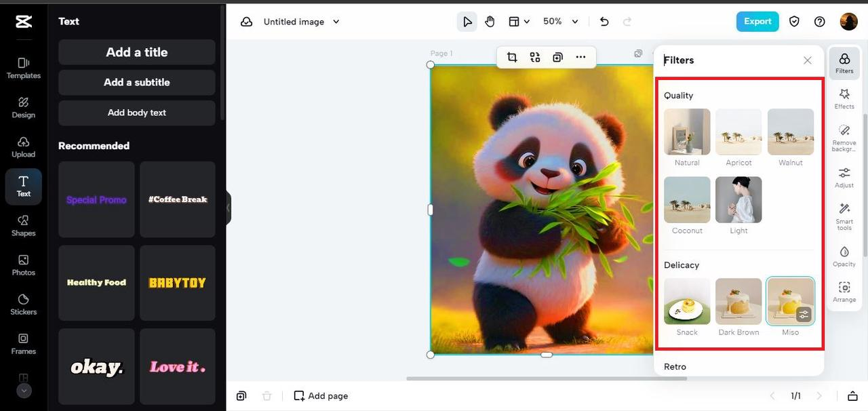
Task: Click the bottom-left duplicate page icon
Action: tap(241, 396)
